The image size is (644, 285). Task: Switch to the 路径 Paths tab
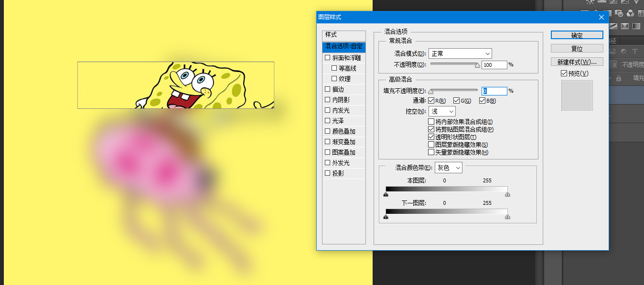tap(613, 41)
